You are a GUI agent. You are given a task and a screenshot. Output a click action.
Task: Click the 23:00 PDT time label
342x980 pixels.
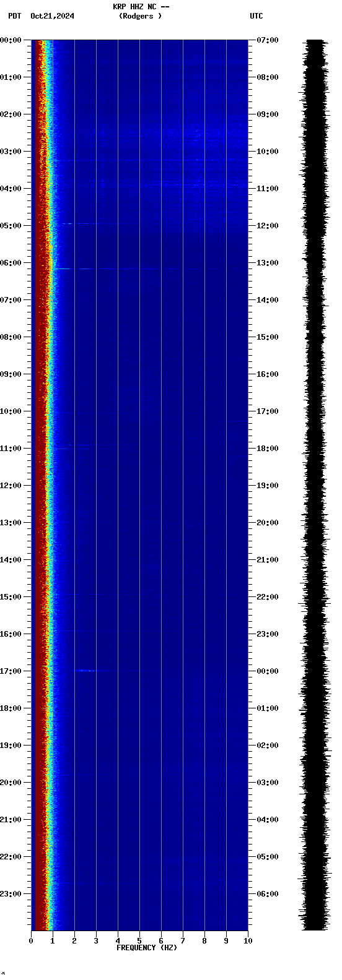(11, 894)
